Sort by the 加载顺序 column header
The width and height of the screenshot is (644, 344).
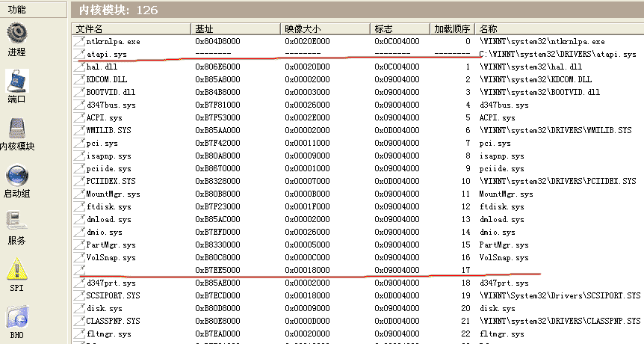pyautogui.click(x=453, y=28)
